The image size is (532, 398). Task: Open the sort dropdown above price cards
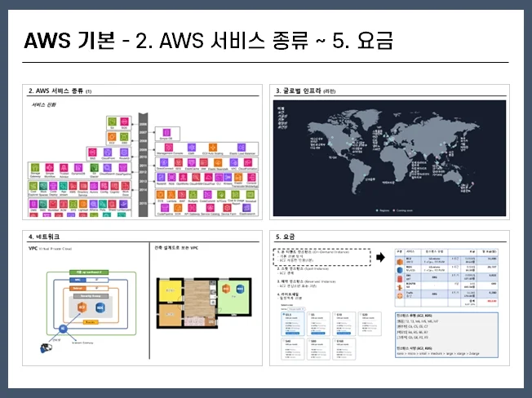pos(296,309)
